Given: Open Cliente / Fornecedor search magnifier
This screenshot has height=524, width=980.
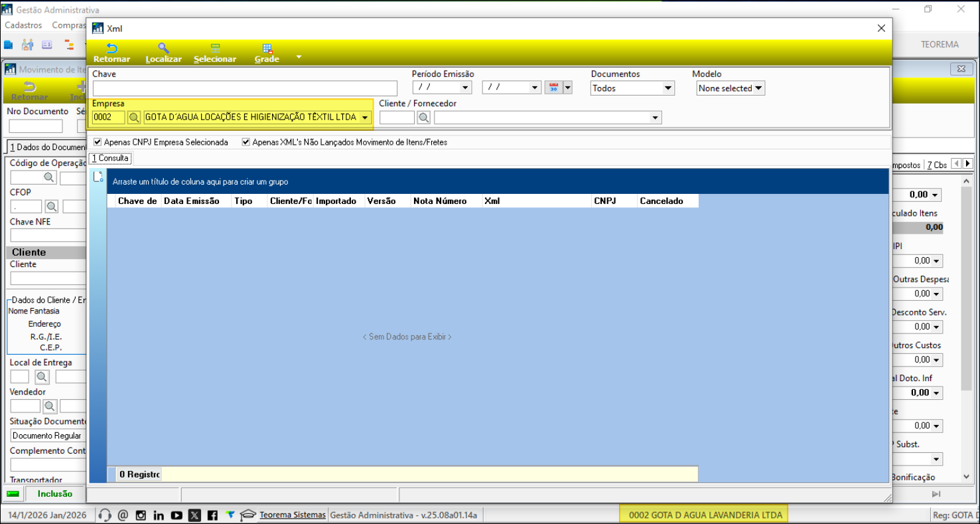Looking at the screenshot, I should pos(424,118).
